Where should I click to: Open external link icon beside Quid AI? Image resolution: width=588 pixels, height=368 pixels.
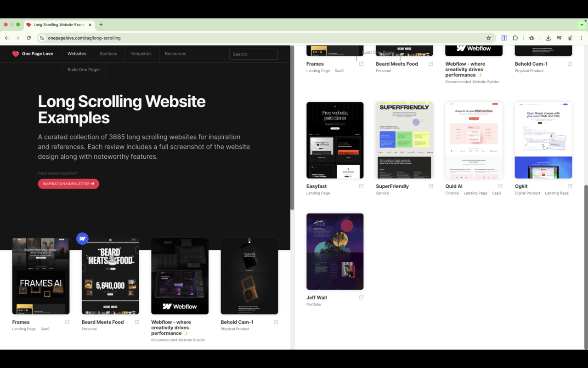(501, 186)
